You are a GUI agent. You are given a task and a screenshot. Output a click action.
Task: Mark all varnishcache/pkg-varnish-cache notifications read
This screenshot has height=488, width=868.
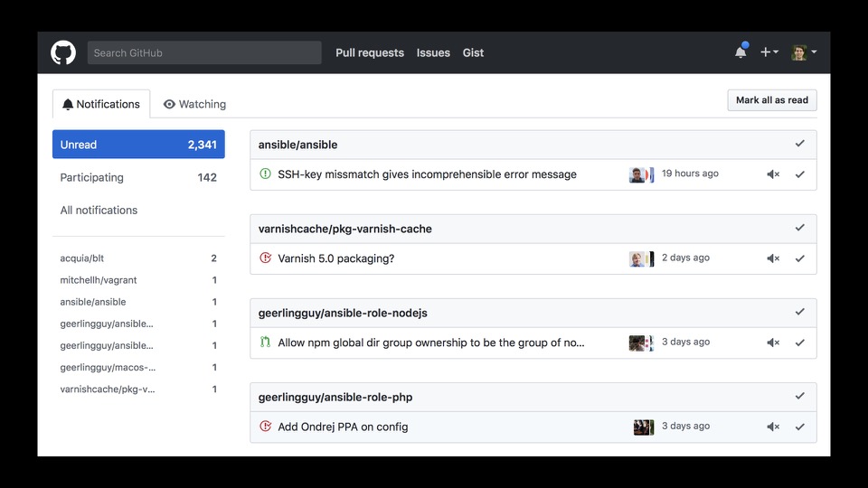pyautogui.click(x=799, y=228)
